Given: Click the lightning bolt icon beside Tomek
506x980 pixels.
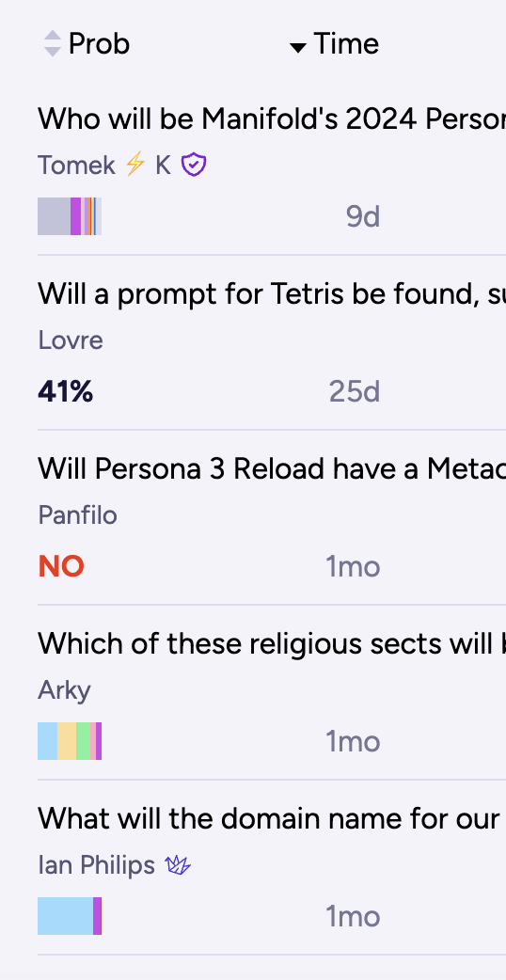Looking at the screenshot, I should 134,165.
